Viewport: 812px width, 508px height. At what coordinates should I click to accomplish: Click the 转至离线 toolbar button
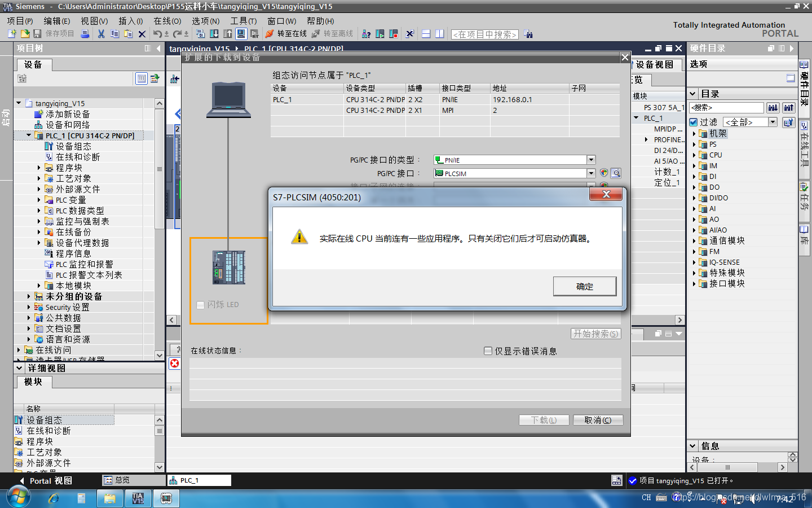(333, 34)
